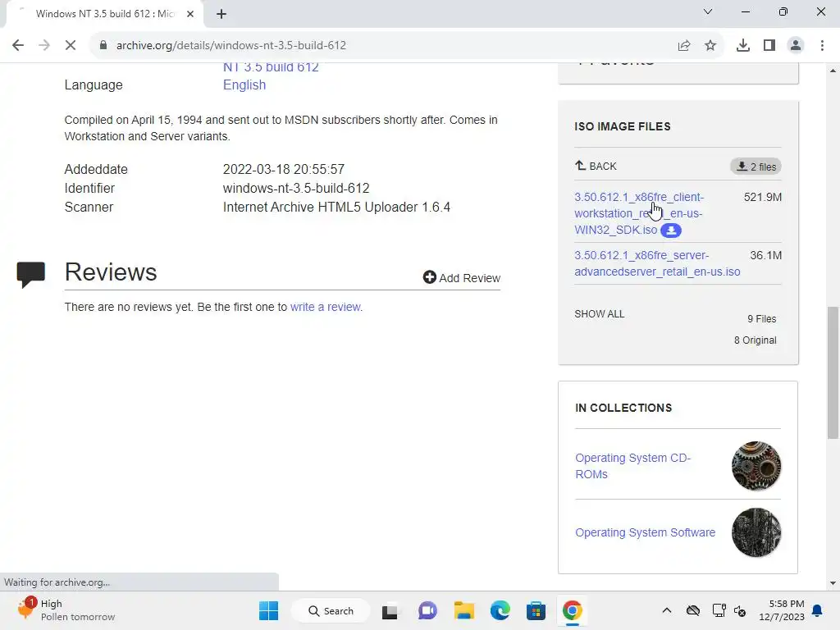Open Chrome three-dot menu
Screen dimensions: 840x630
(x=822, y=46)
